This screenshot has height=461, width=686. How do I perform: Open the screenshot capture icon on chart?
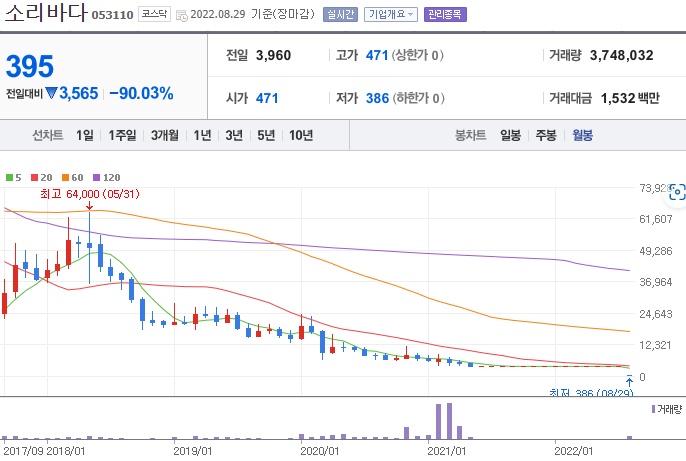(676, 192)
